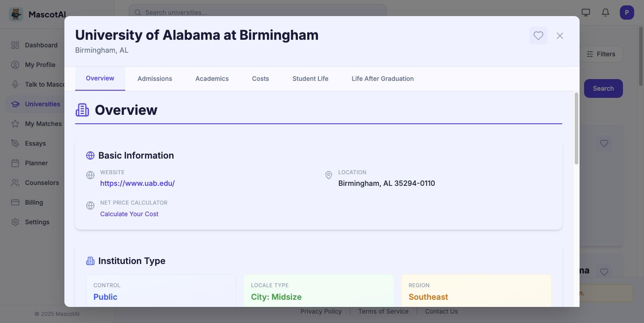Click the Overview heading building icon
This screenshot has width=644, height=323.
[82, 110]
